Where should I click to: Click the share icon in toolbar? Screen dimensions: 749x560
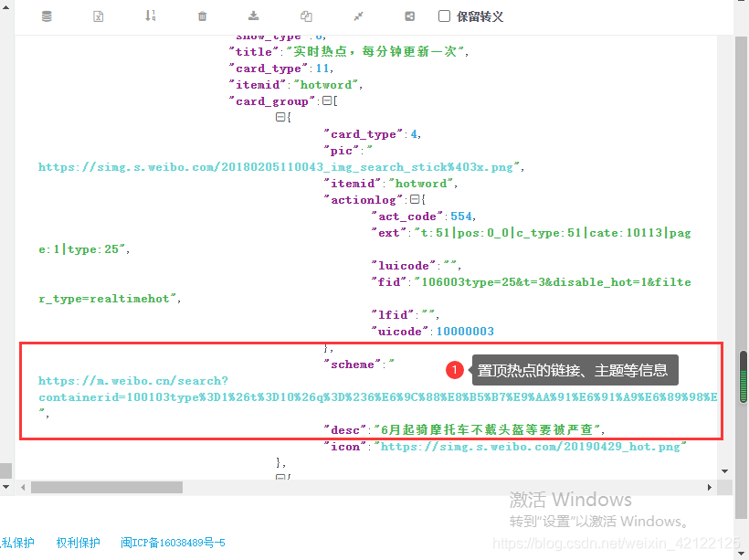click(409, 16)
